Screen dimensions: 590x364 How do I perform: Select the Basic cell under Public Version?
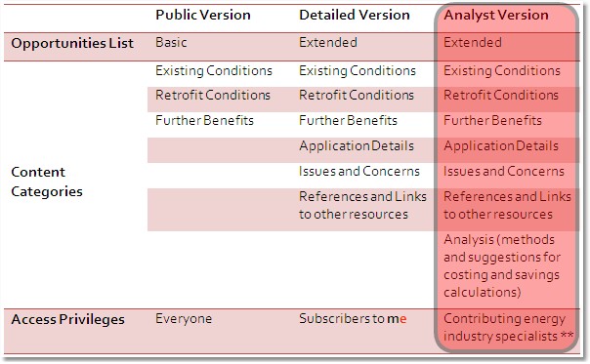[171, 43]
